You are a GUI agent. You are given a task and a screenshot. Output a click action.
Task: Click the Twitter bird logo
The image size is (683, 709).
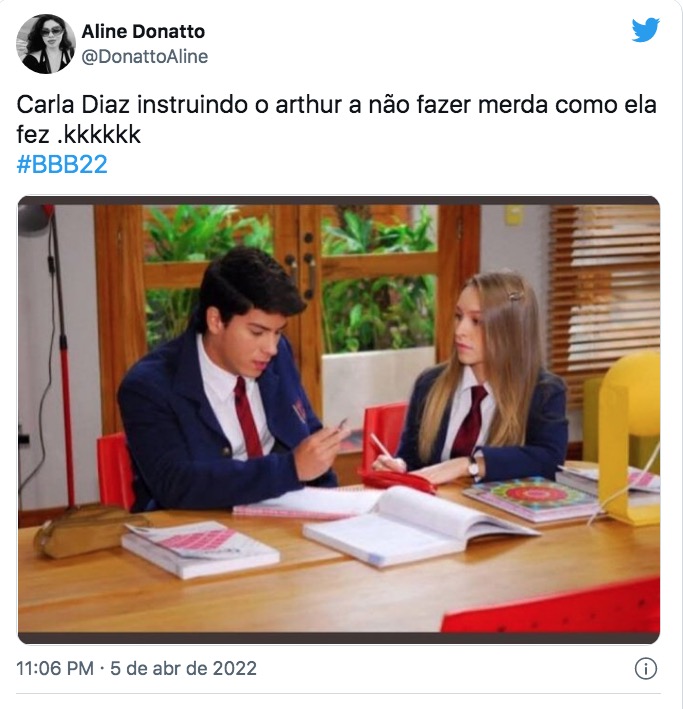coord(645,30)
